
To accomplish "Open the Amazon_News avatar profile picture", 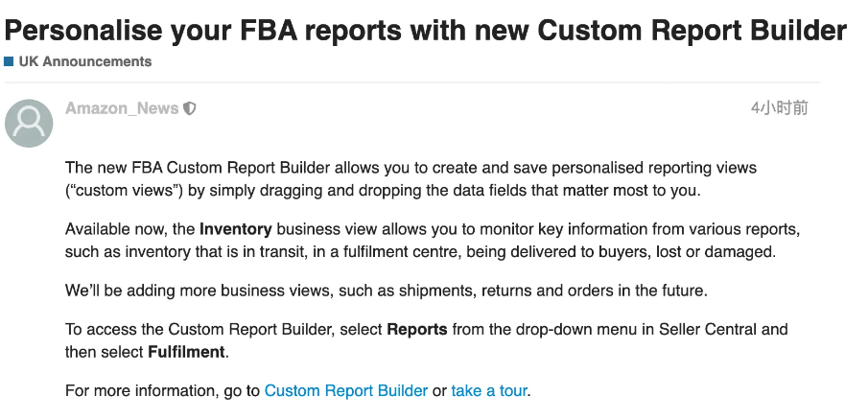I will point(29,124).
